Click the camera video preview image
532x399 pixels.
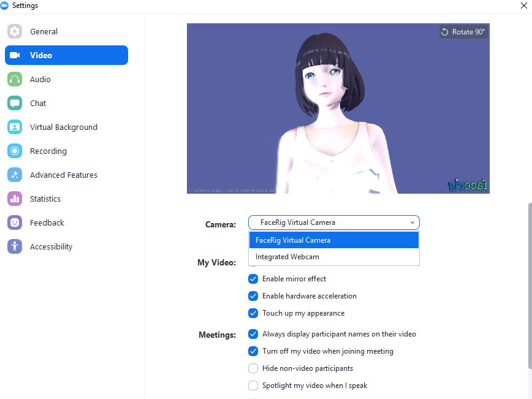[x=338, y=108]
